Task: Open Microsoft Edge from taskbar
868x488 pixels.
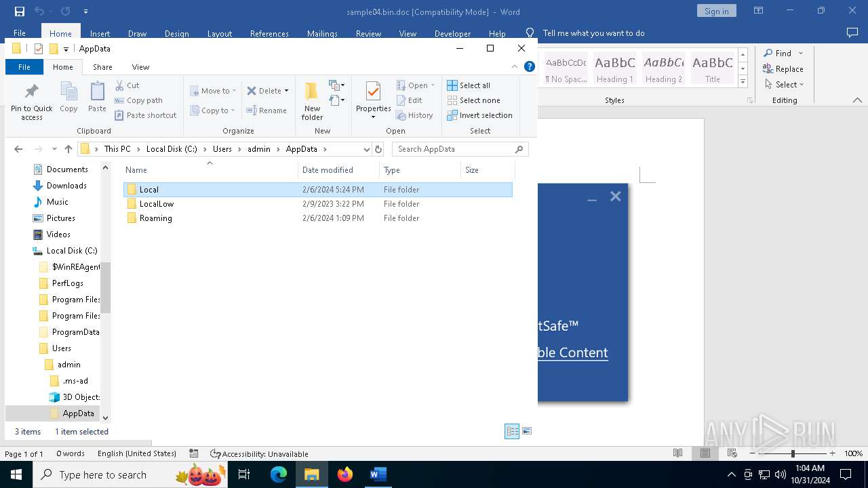Action: click(279, 474)
